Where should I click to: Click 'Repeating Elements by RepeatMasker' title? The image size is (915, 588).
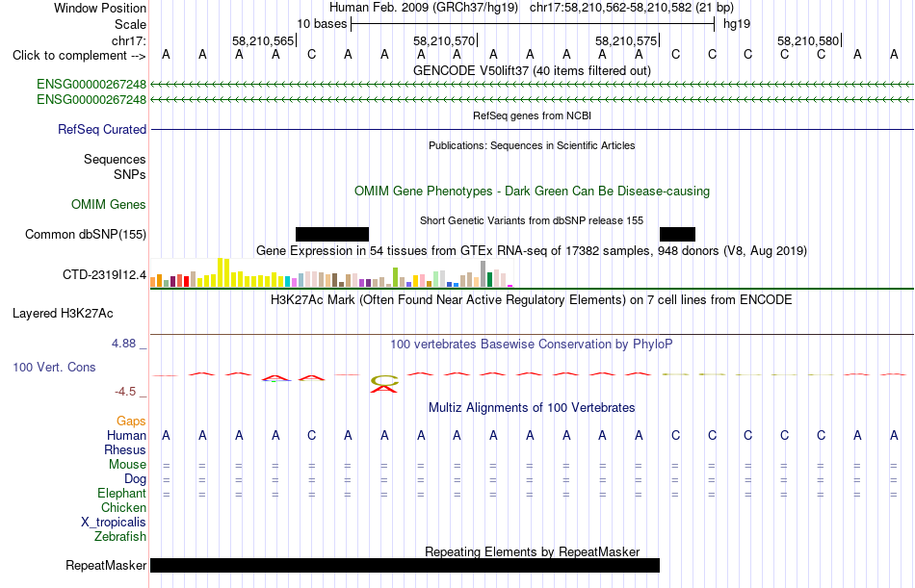(533, 551)
